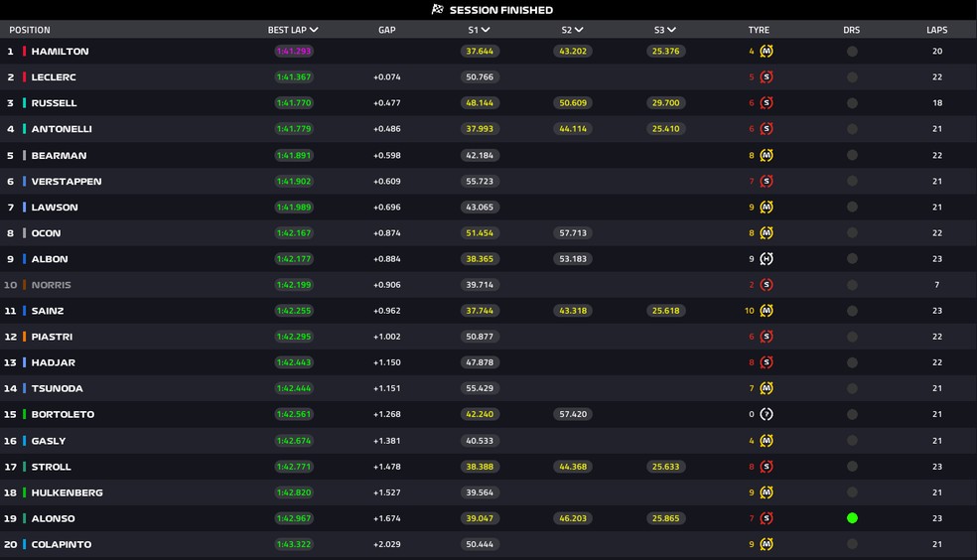Click Leclerc's gap value +0.074
The width and height of the screenshot is (977, 560).
(x=387, y=77)
